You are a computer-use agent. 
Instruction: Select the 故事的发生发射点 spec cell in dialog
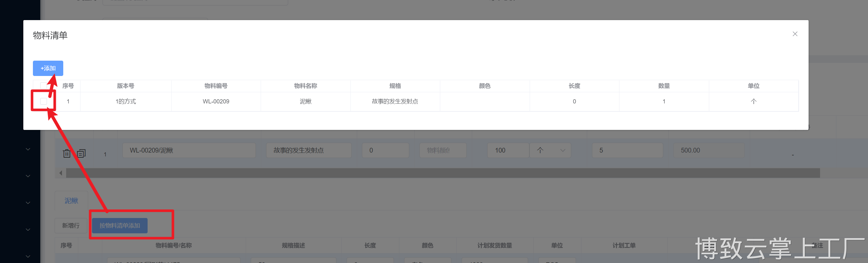pyautogui.click(x=395, y=101)
